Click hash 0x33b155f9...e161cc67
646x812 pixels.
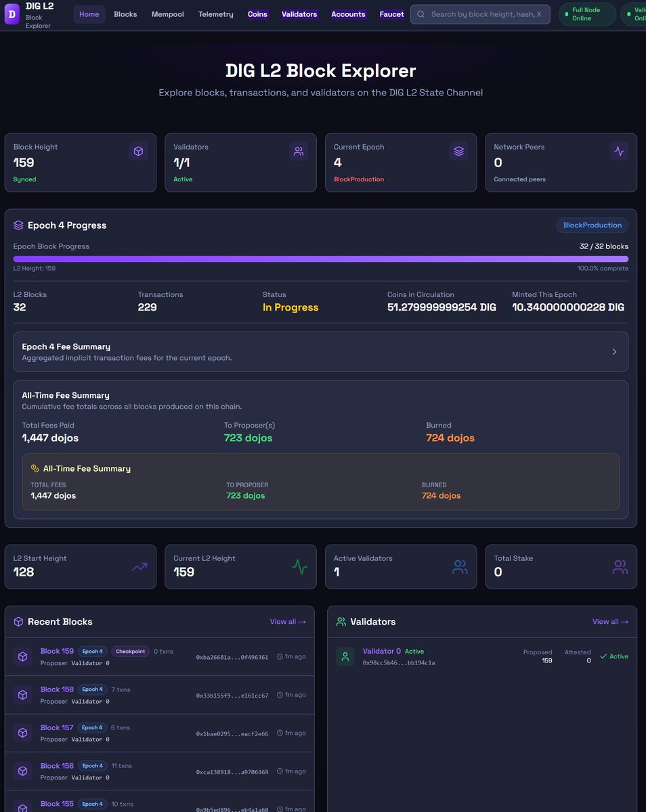pos(232,695)
